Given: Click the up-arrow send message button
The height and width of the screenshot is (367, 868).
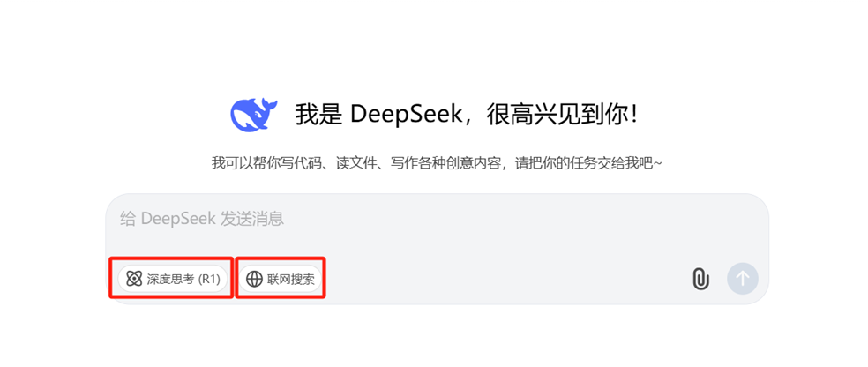Looking at the screenshot, I should pyautogui.click(x=743, y=278).
